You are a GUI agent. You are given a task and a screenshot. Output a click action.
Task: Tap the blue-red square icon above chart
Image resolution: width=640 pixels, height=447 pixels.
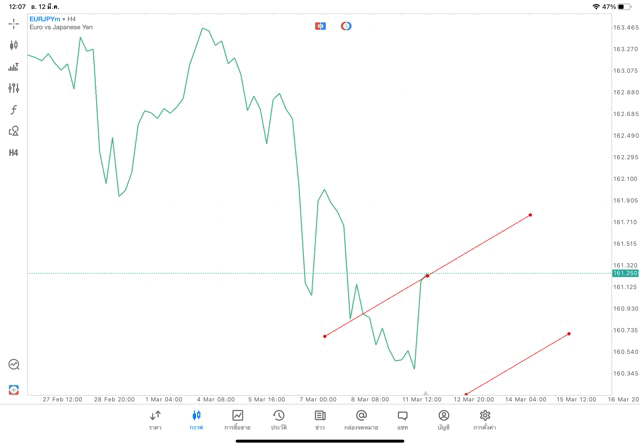321,26
